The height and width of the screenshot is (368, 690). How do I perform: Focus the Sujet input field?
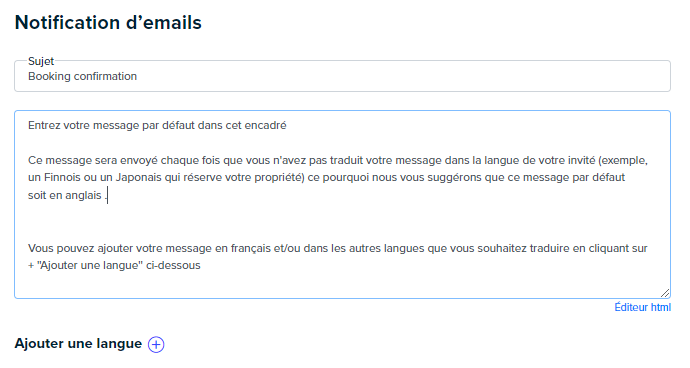point(342,76)
